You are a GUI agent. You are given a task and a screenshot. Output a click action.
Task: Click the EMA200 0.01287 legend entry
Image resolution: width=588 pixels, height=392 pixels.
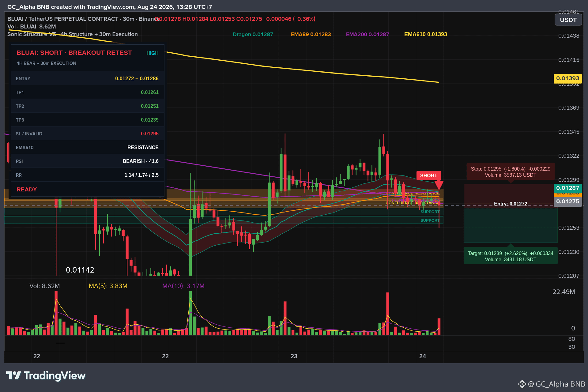(x=367, y=34)
